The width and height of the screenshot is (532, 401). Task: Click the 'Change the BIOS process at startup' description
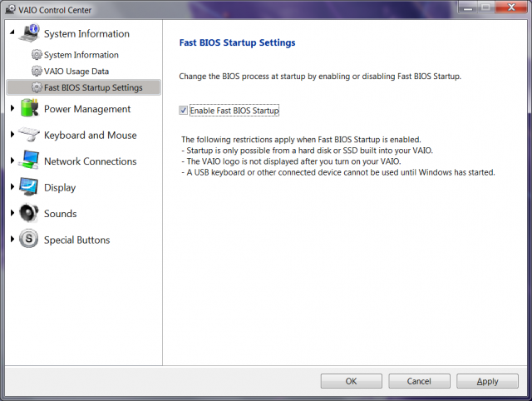(x=320, y=76)
